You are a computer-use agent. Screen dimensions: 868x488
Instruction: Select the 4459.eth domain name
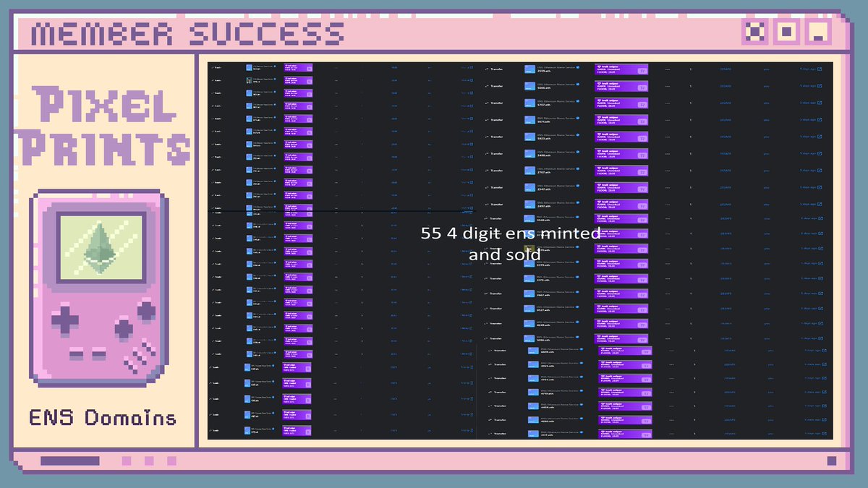548,408
